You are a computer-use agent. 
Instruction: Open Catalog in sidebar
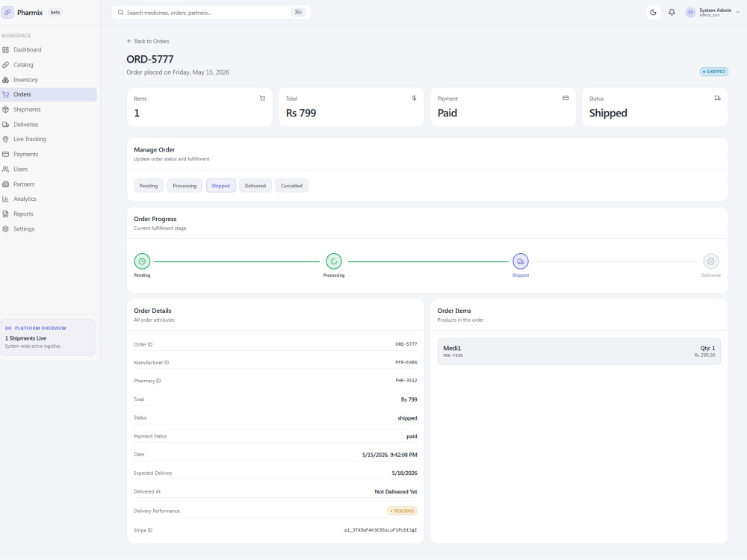click(x=48, y=65)
